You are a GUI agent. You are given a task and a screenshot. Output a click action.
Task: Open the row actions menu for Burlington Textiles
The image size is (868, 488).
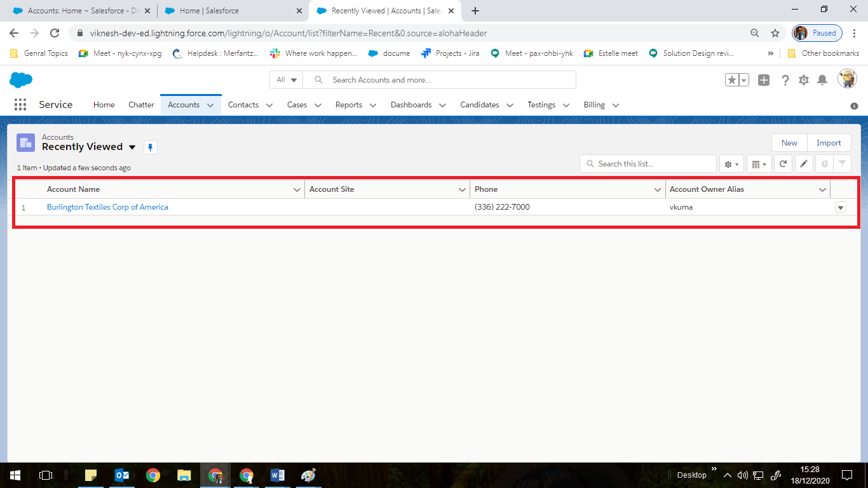[x=840, y=207]
